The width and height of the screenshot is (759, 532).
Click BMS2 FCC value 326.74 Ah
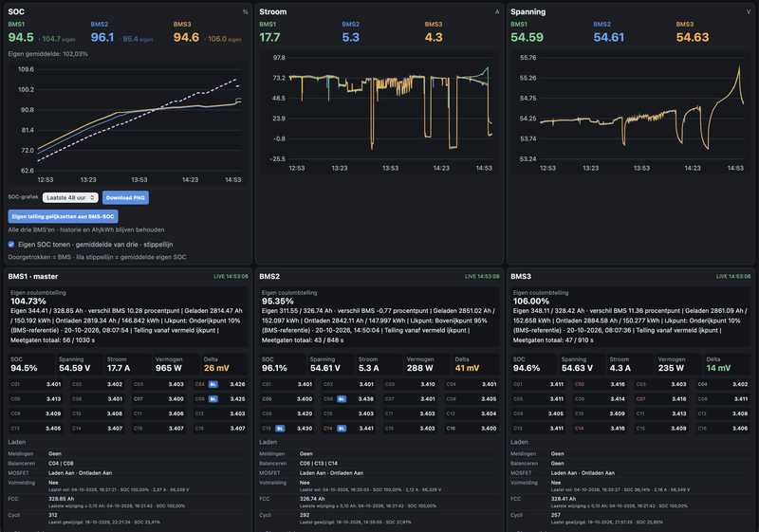[x=312, y=499]
